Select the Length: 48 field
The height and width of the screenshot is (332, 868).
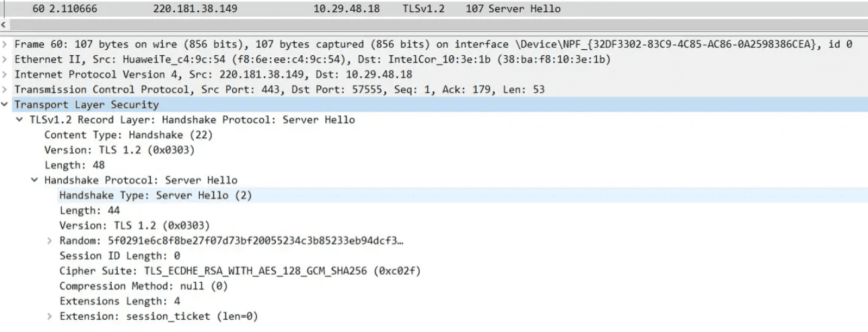74,165
